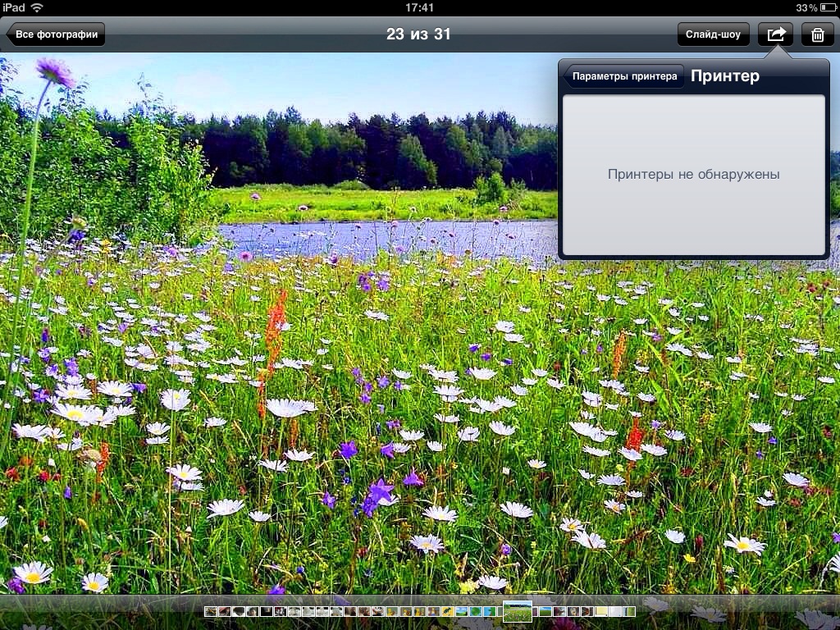The image size is (840, 630).
Task: Tap the 33% battery percentage text
Action: pos(806,7)
